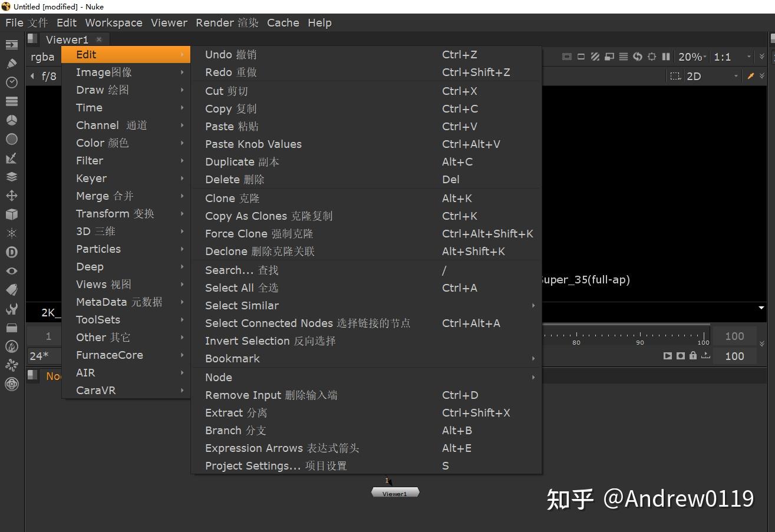The width and height of the screenshot is (775, 532).
Task: Toggle the striped overlay viewer icon
Action: [x=595, y=57]
